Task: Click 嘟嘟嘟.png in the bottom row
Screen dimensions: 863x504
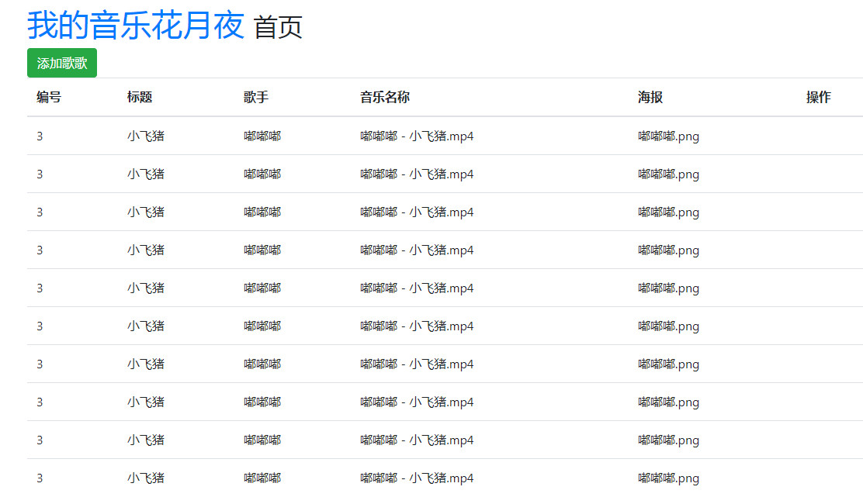Action: pyautogui.click(x=667, y=478)
